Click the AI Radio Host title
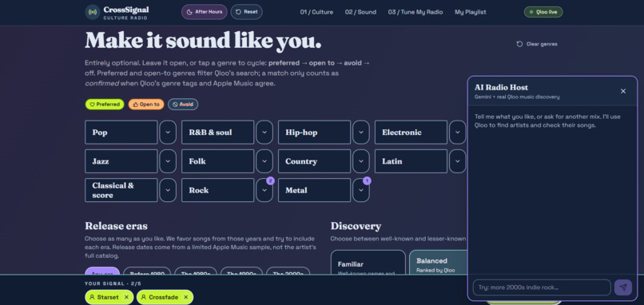Viewport: 644px width, 305px height. [501, 88]
